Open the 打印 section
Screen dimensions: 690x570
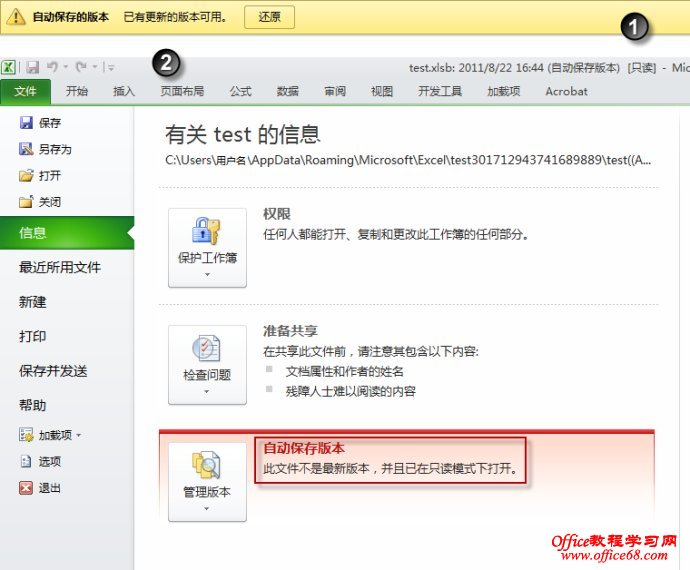tap(33, 336)
